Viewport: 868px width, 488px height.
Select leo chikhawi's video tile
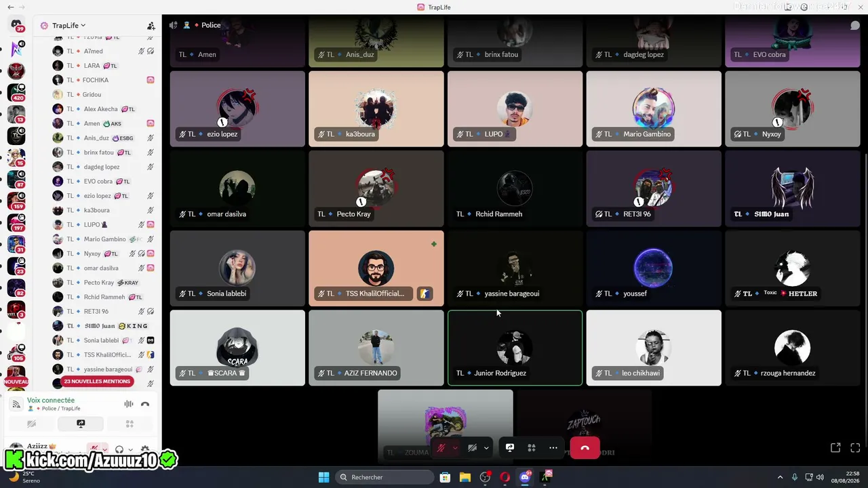[x=654, y=348]
